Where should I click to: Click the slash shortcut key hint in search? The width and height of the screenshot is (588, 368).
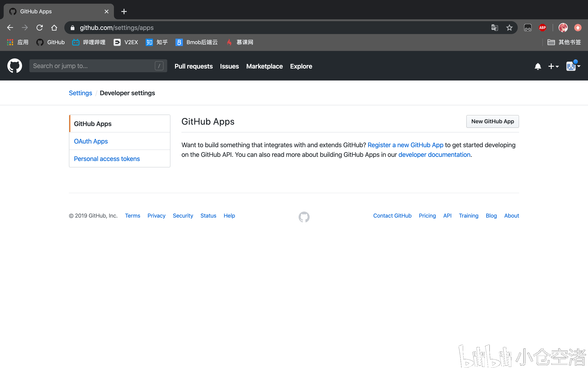(x=159, y=66)
